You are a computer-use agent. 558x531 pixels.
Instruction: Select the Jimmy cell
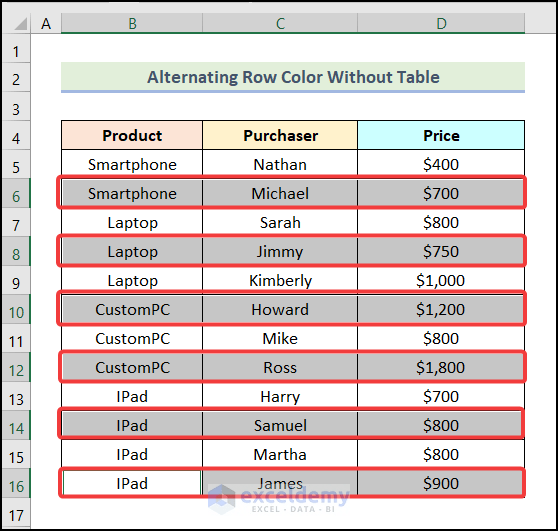coord(280,251)
